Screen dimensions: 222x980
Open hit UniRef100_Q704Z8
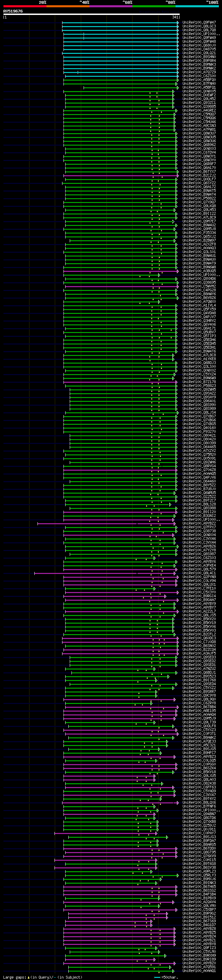pyautogui.click(x=199, y=470)
